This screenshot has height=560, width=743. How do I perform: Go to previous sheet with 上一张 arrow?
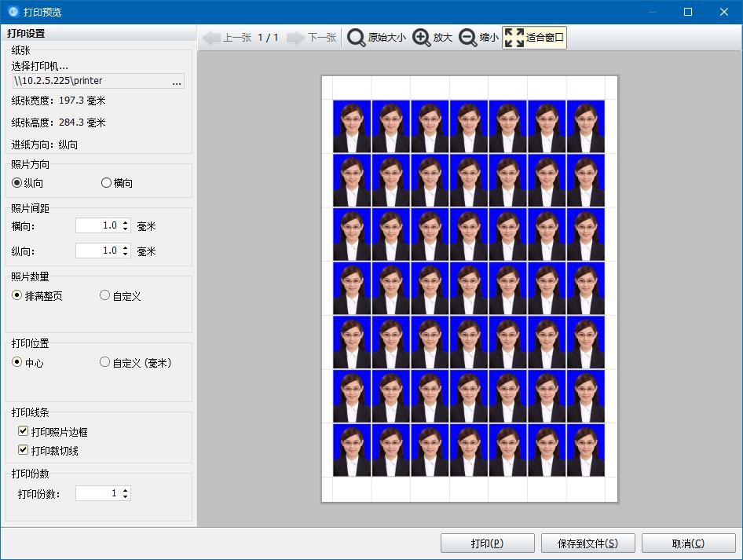pyautogui.click(x=212, y=38)
